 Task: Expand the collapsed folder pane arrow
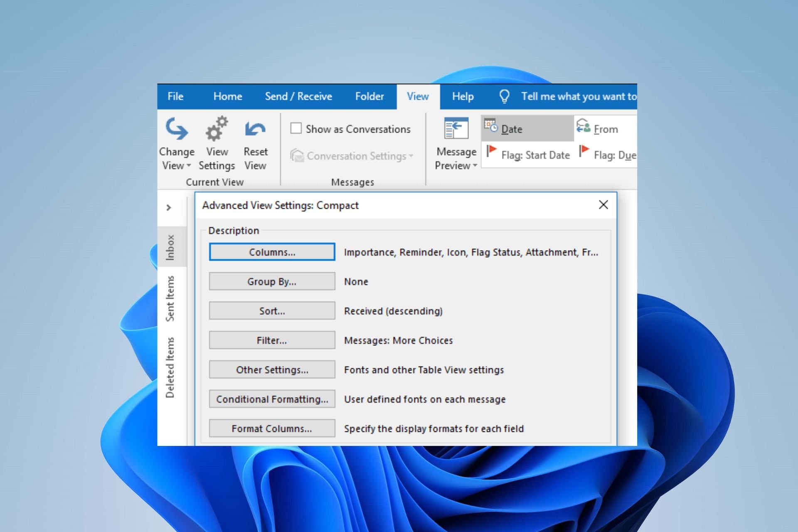point(169,207)
